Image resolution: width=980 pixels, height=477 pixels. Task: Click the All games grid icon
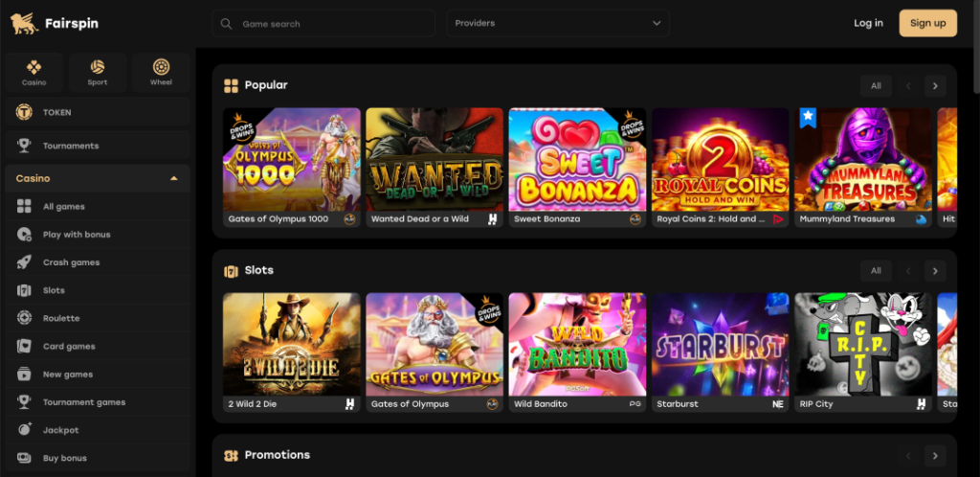tap(24, 206)
